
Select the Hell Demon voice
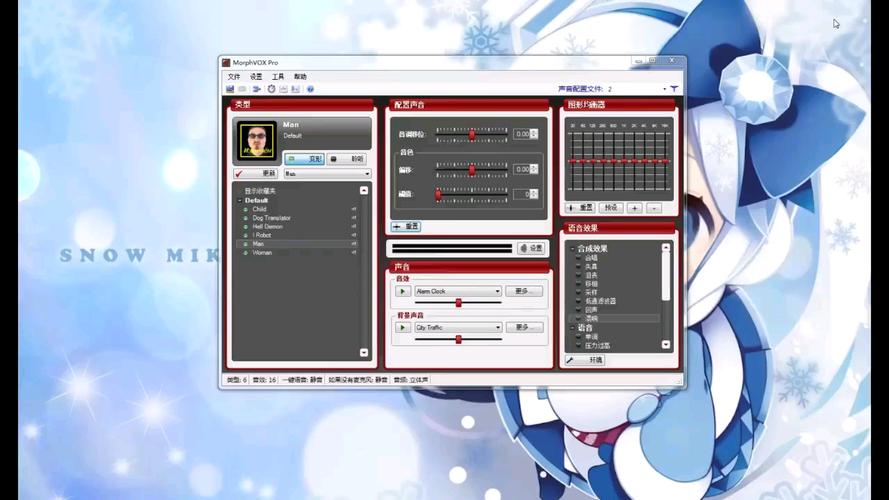268,226
